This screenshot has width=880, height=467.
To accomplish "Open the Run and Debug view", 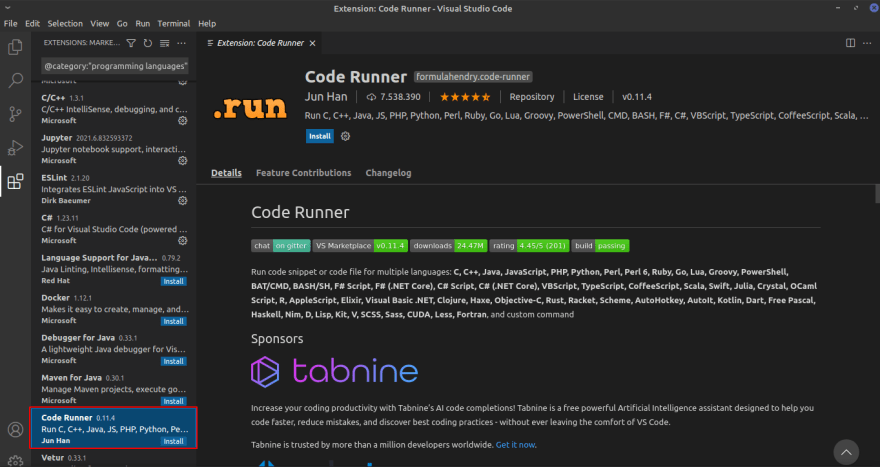I will click(x=15, y=148).
